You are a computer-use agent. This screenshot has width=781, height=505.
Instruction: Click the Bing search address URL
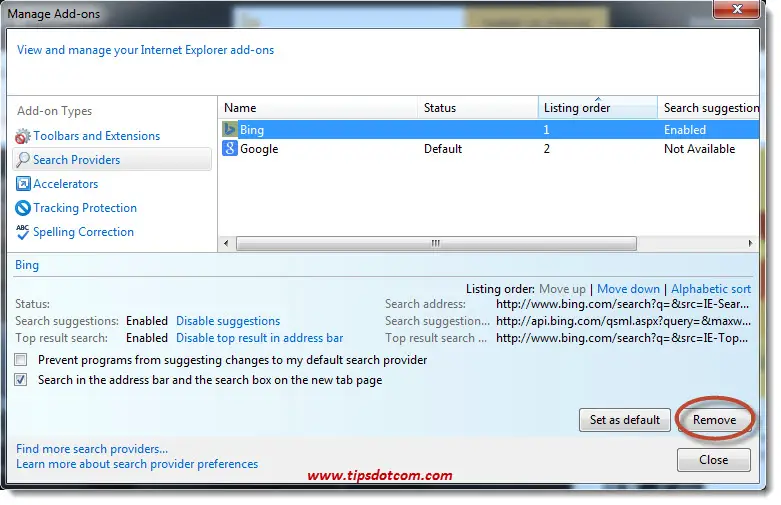point(623,304)
